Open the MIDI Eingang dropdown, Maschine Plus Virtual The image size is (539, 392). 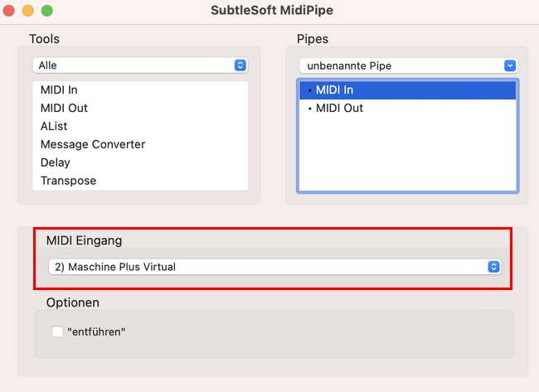275,267
